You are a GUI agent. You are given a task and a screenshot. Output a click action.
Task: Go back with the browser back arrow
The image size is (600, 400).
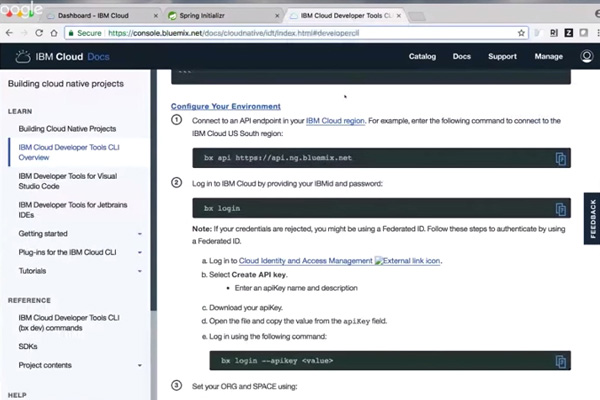(x=9, y=33)
